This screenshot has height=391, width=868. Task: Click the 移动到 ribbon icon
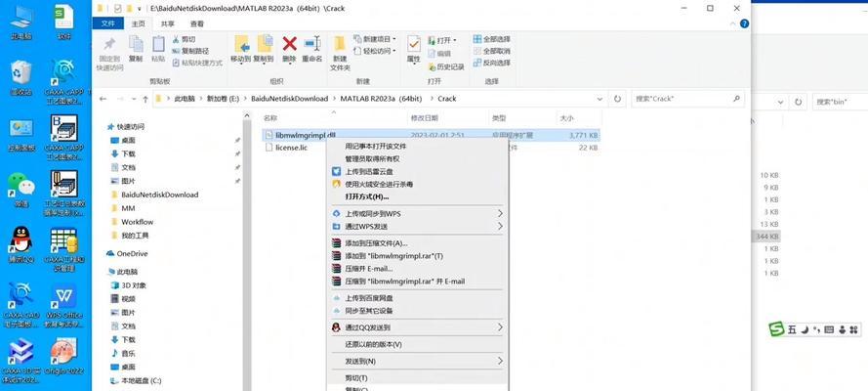click(241, 44)
